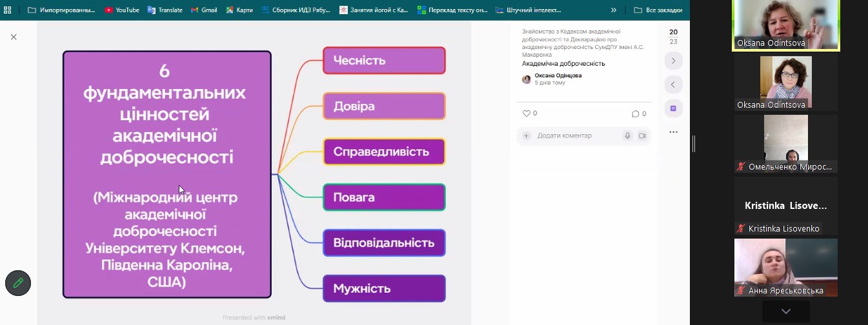The width and height of the screenshot is (868, 325).
Task: Close the slide viewer with the X icon
Action: point(14,37)
